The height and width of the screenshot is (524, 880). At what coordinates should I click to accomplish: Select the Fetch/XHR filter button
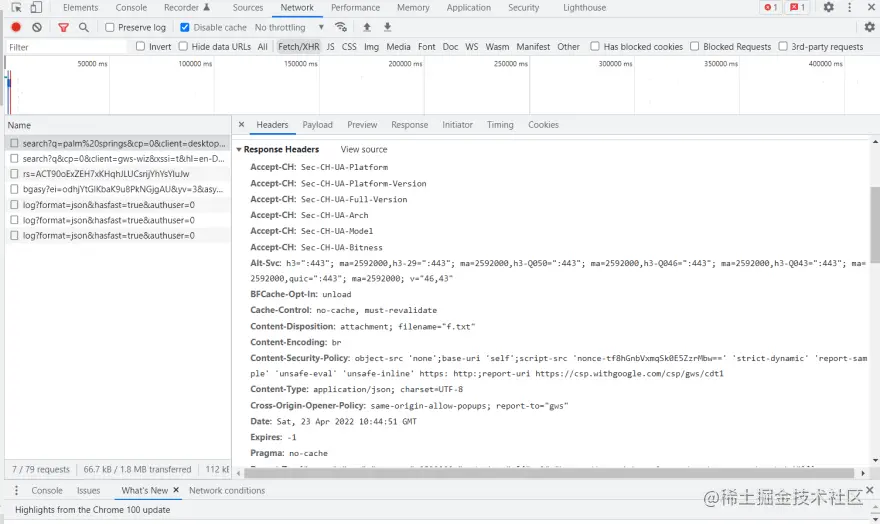click(298, 47)
